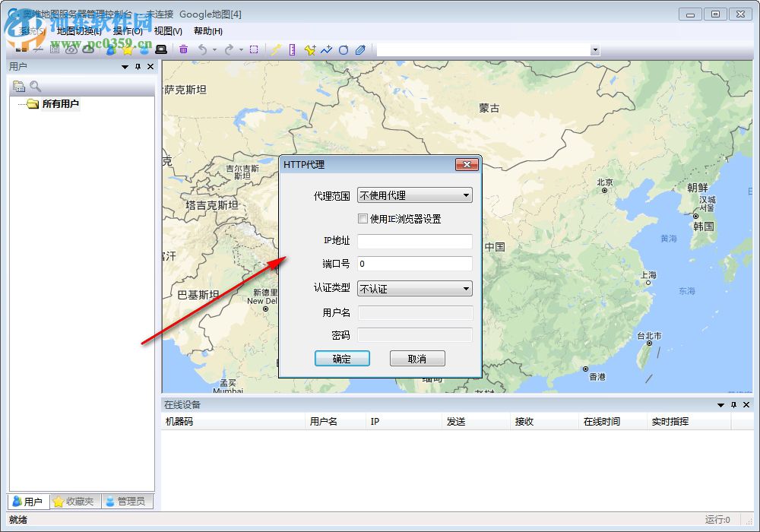Confirm proxy settings with 确定 button

click(x=342, y=358)
